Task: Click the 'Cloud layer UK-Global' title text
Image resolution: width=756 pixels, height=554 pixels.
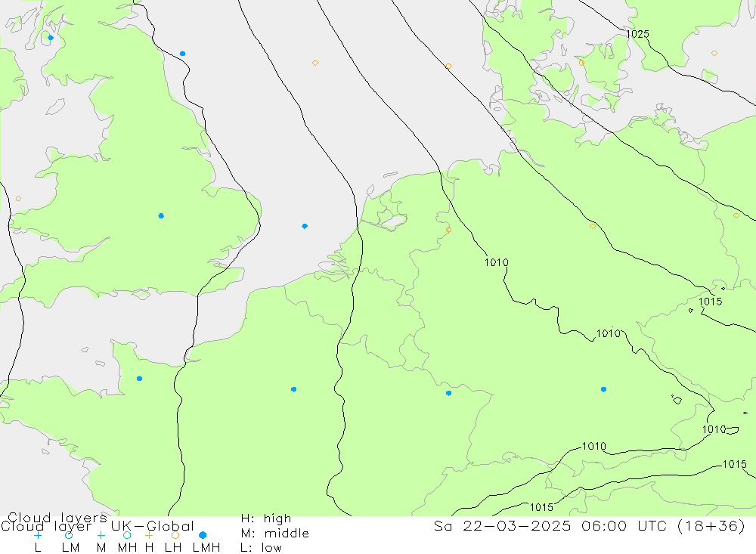Action: pyautogui.click(x=97, y=526)
